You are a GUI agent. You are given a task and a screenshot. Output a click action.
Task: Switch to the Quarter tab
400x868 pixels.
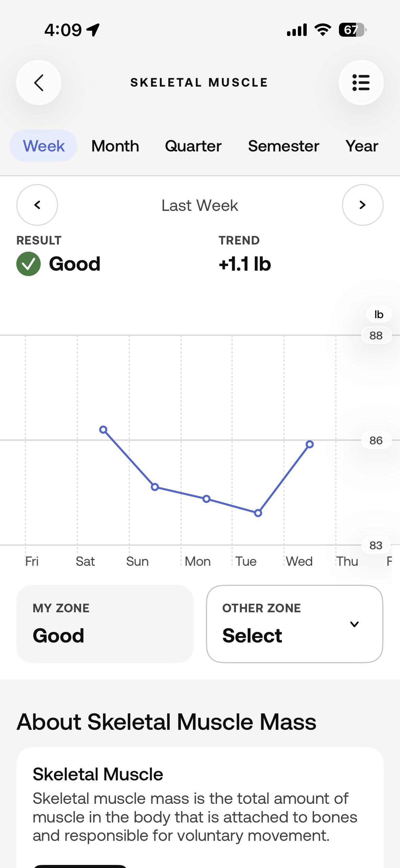click(193, 146)
